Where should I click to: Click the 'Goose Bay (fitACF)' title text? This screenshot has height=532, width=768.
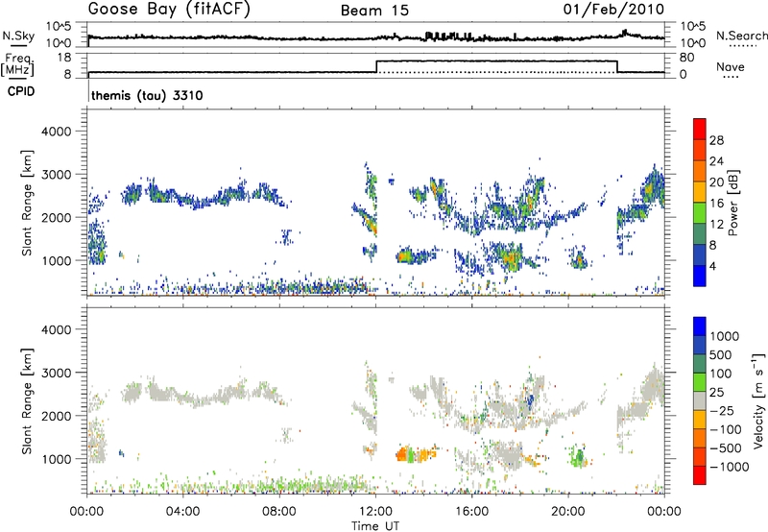pyautogui.click(x=169, y=10)
